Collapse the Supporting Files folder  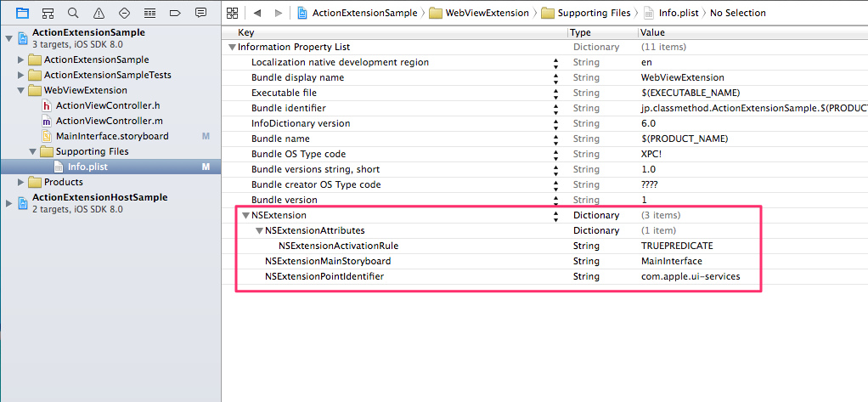(33, 152)
